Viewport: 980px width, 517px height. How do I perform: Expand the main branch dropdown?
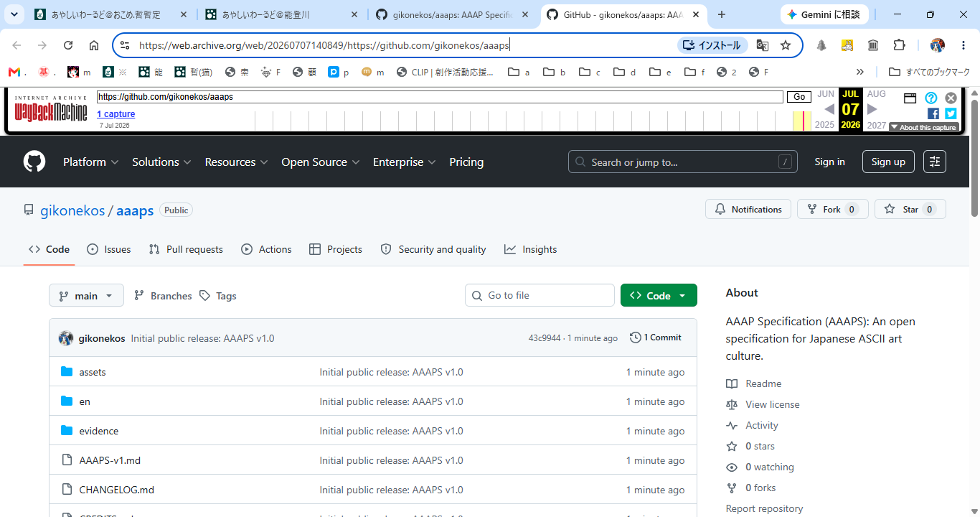86,295
